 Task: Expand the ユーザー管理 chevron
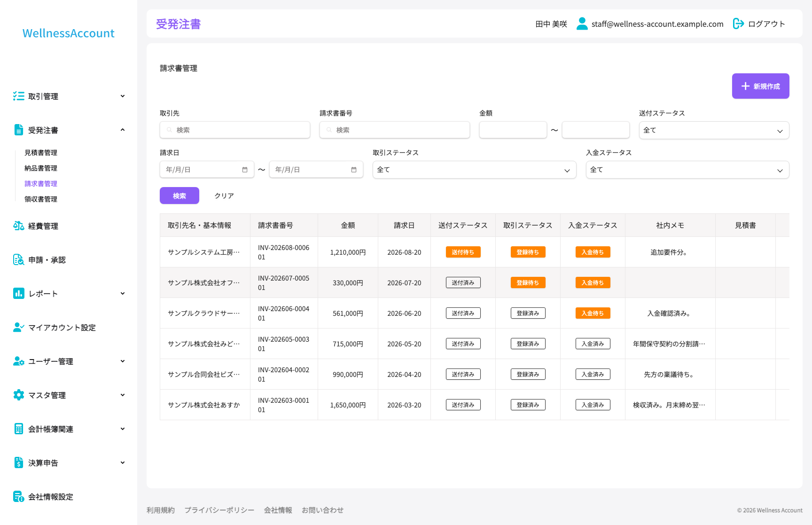click(123, 361)
